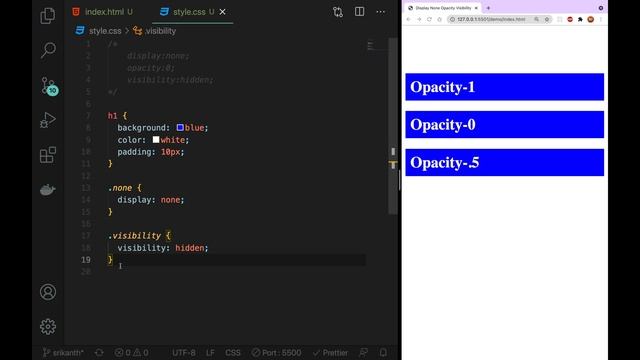Switch to the index.html tab

(103, 12)
